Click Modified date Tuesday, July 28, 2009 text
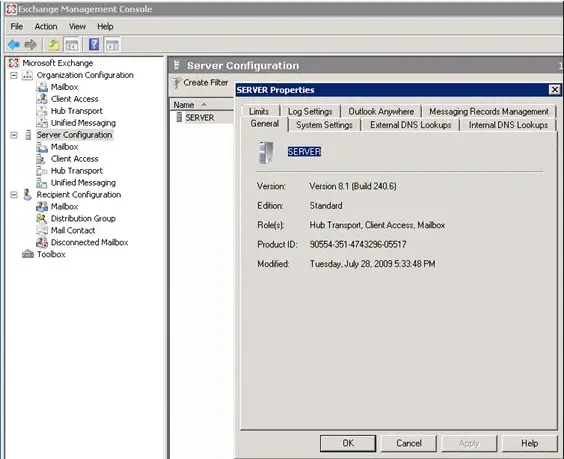This screenshot has width=564, height=459. [373, 264]
